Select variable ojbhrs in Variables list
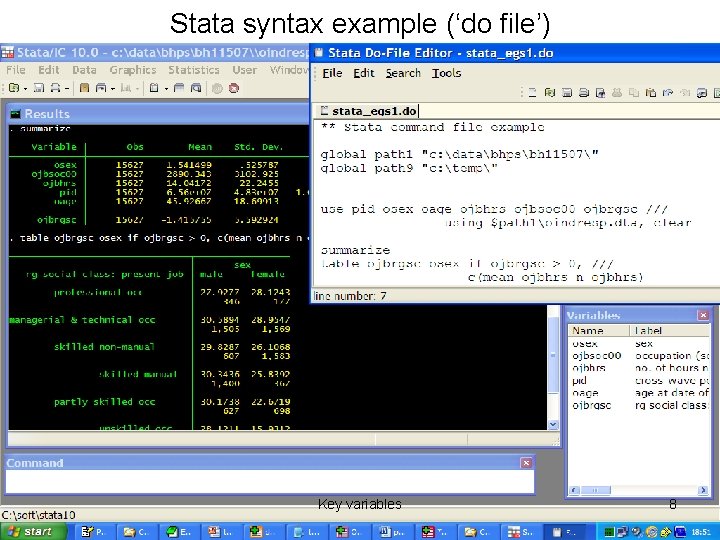 [589, 368]
